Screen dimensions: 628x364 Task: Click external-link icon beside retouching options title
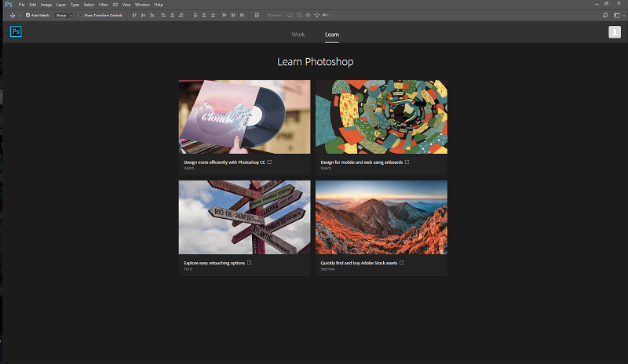pyautogui.click(x=249, y=263)
